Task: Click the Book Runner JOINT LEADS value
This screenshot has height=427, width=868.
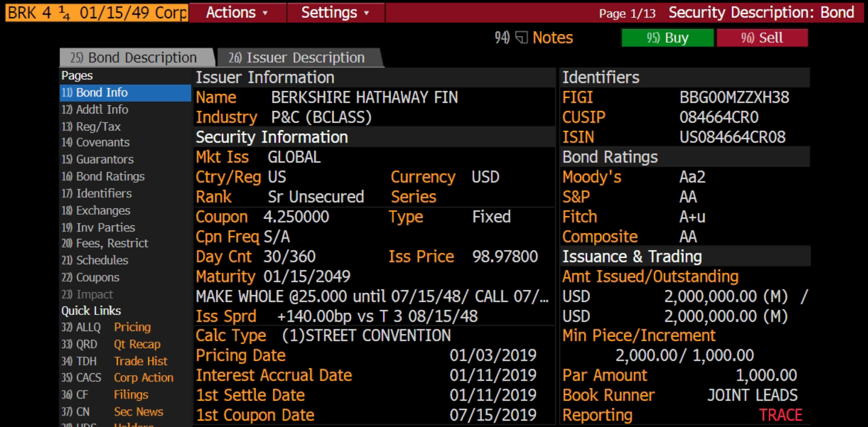Action: point(752,395)
